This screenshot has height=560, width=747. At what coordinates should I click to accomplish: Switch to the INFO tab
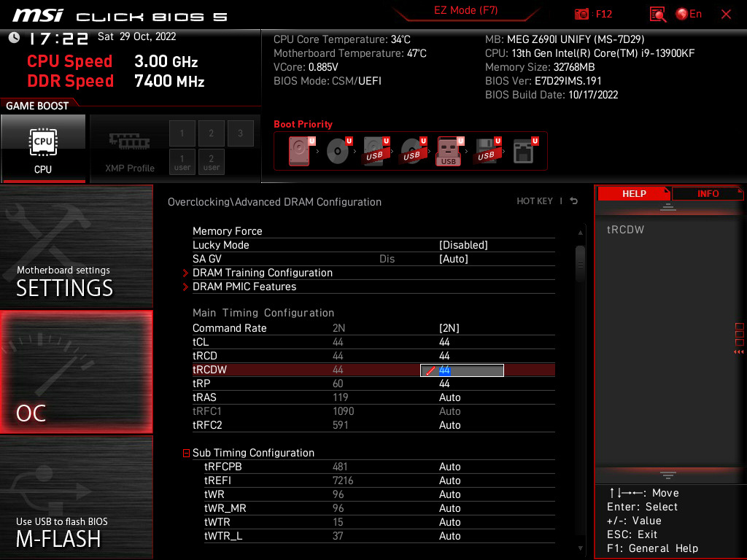[708, 194]
